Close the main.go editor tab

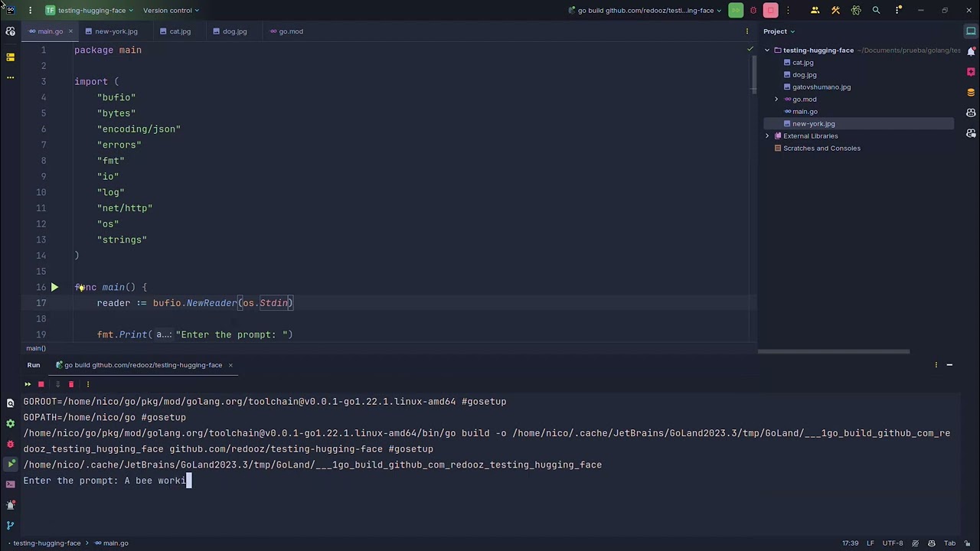point(70,31)
